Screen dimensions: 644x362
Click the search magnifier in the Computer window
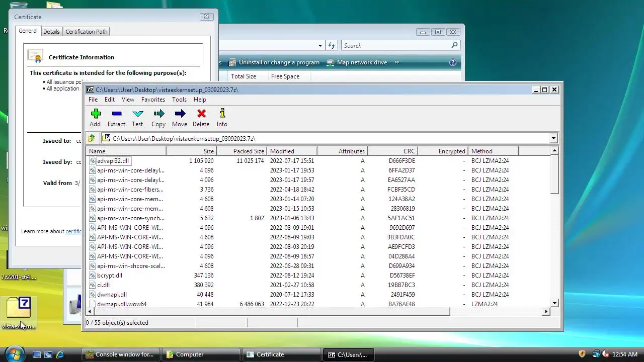point(454,45)
